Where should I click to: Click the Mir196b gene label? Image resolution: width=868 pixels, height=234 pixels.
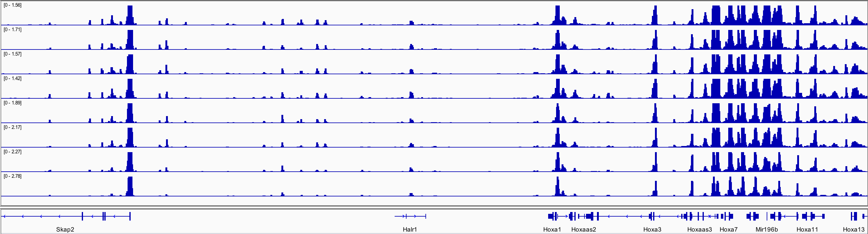point(767,230)
